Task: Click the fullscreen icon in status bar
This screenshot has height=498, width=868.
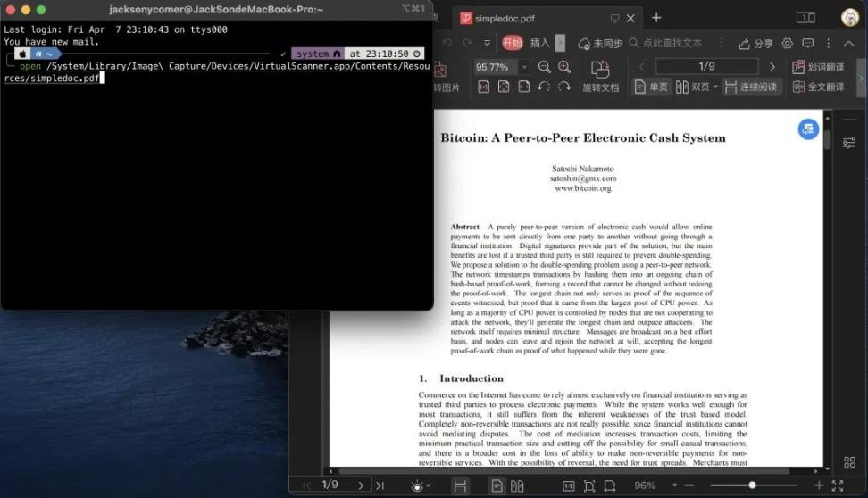Action: coord(838,486)
